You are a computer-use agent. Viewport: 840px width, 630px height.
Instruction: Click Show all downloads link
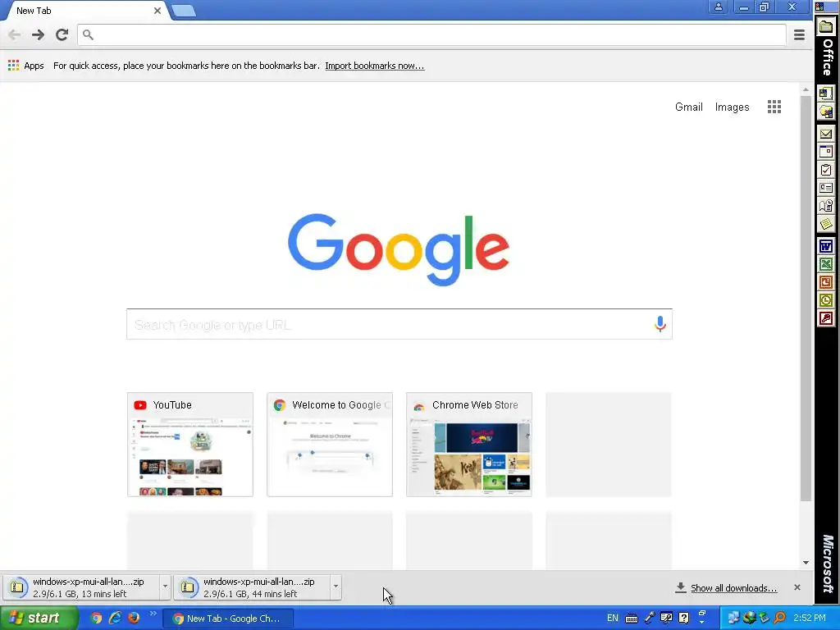coord(733,588)
